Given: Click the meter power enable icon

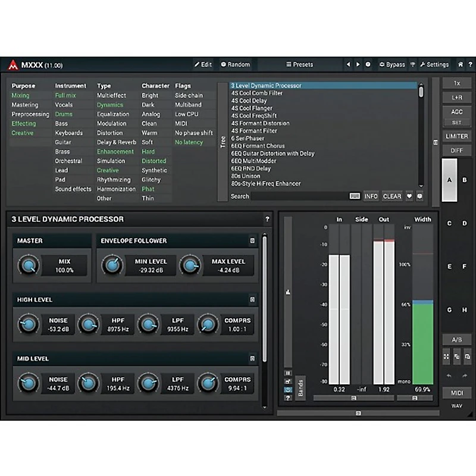Looking at the screenshot, I should (x=288, y=389).
